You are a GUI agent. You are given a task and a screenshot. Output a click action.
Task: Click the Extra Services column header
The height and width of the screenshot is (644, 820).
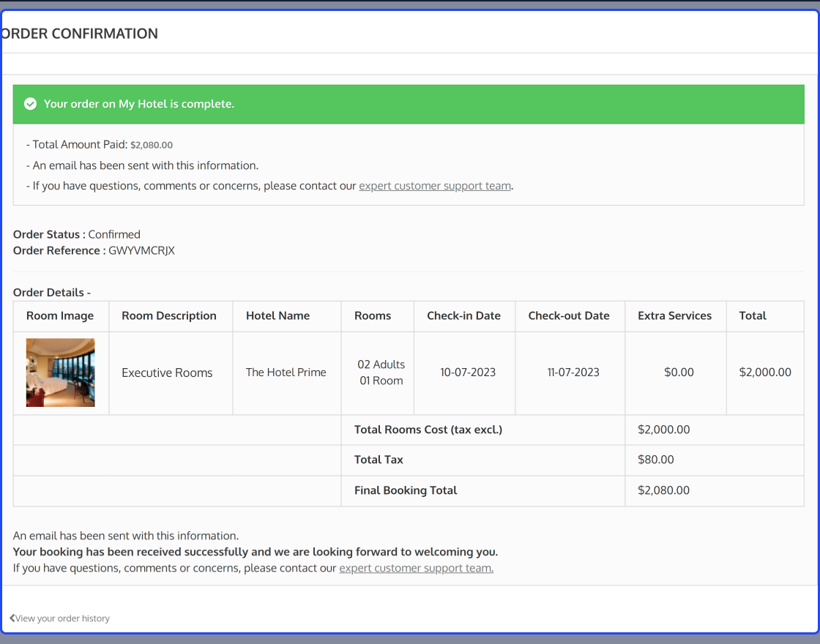point(674,315)
